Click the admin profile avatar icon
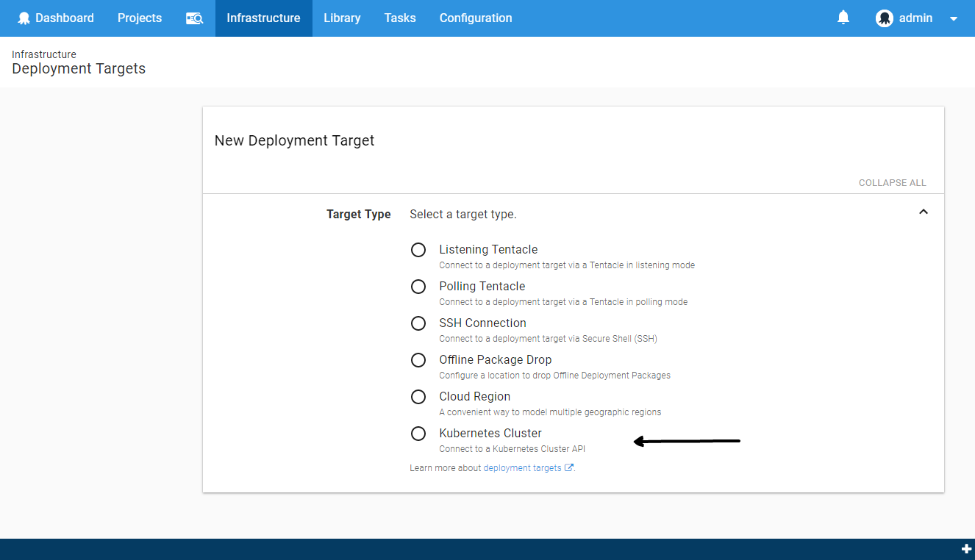 coord(885,18)
